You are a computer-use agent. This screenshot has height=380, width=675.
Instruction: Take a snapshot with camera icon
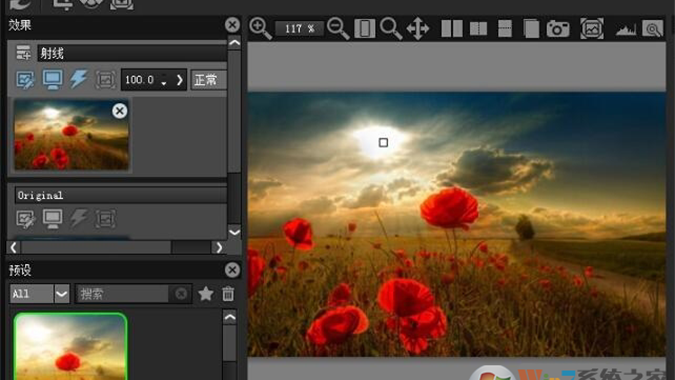(x=558, y=29)
